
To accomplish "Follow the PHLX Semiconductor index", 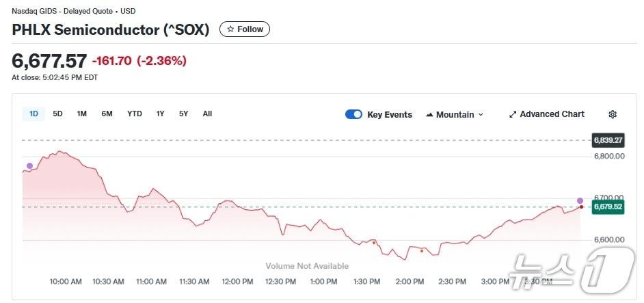I will tap(245, 29).
